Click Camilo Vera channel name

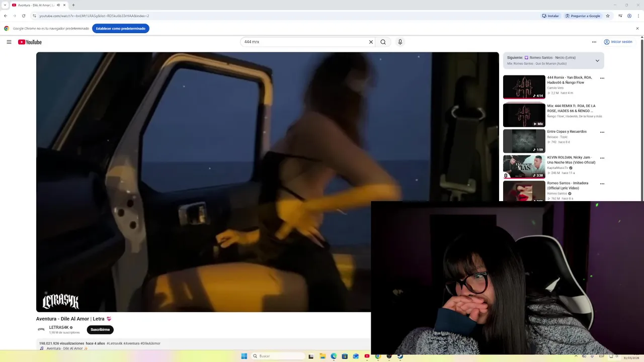pos(555,88)
